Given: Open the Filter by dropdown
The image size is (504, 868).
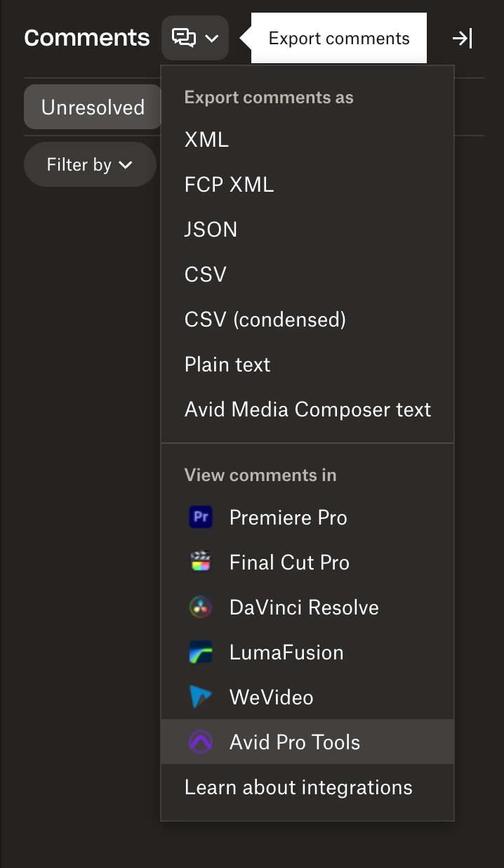Looking at the screenshot, I should pos(90,165).
